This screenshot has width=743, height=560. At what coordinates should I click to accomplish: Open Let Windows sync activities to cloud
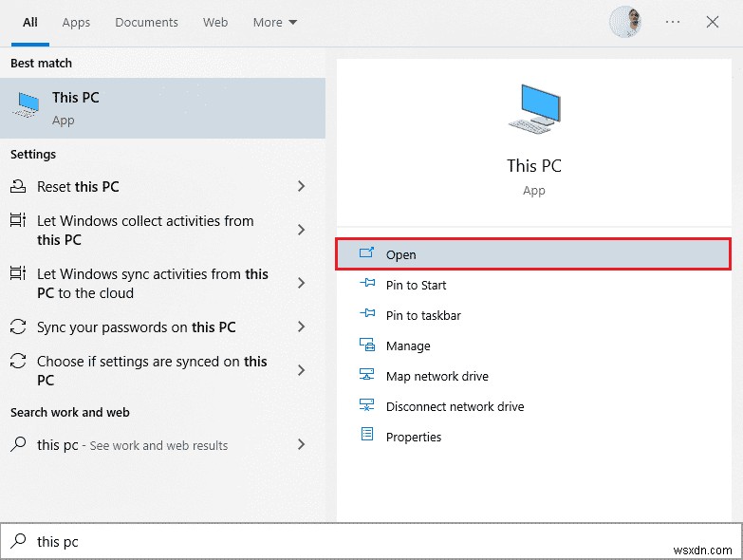[x=162, y=283]
